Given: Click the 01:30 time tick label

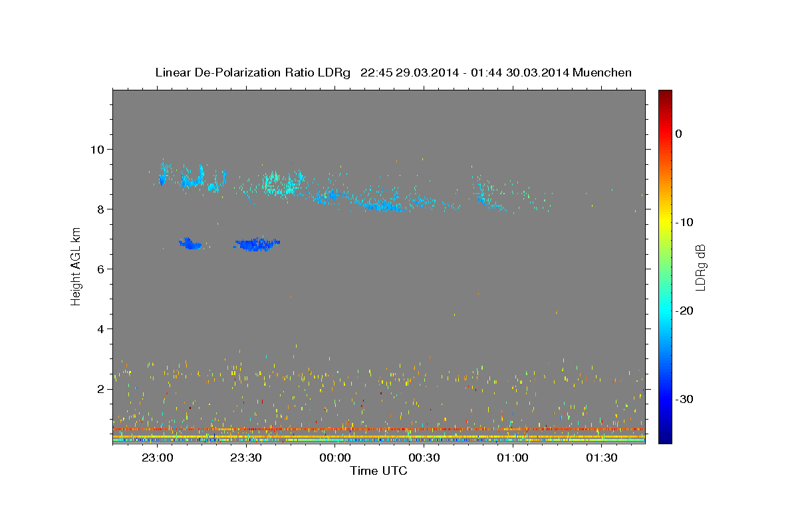Looking at the screenshot, I should coord(602,458).
